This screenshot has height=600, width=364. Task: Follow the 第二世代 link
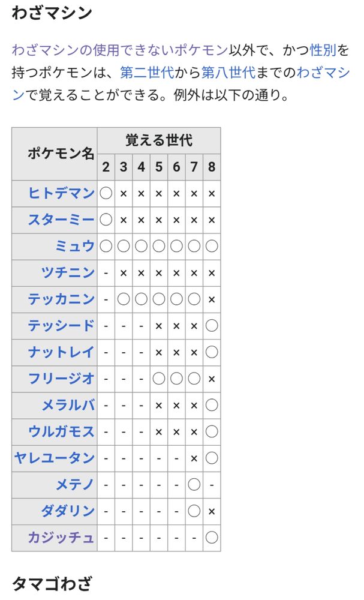click(147, 73)
